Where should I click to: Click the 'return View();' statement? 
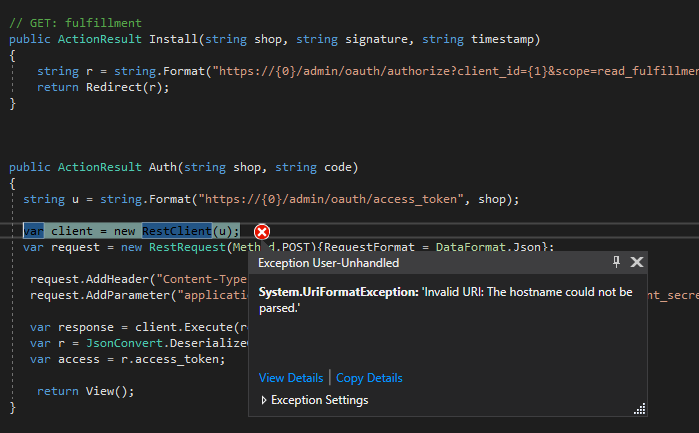click(x=86, y=391)
